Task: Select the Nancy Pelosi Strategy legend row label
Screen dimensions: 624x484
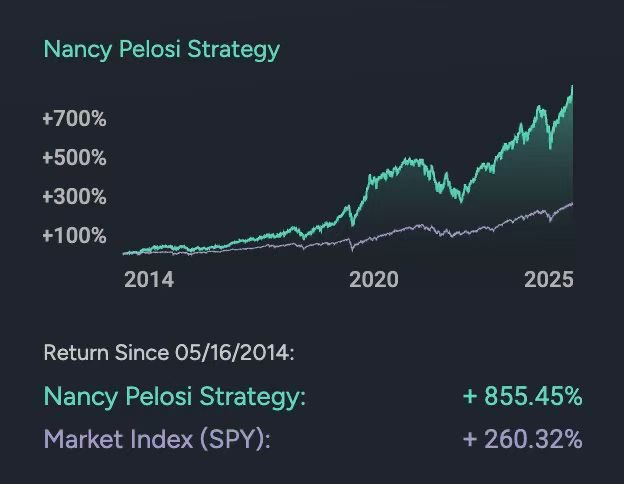Action: pyautogui.click(x=174, y=396)
